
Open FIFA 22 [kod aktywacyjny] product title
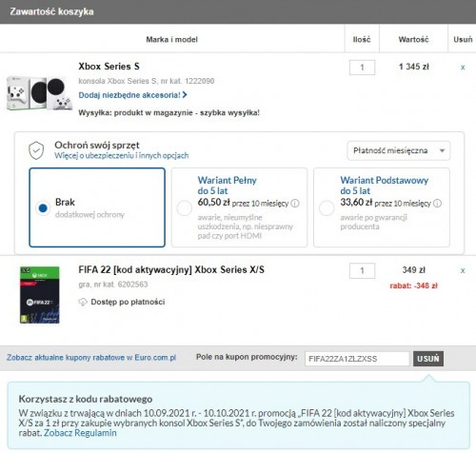[x=171, y=269]
